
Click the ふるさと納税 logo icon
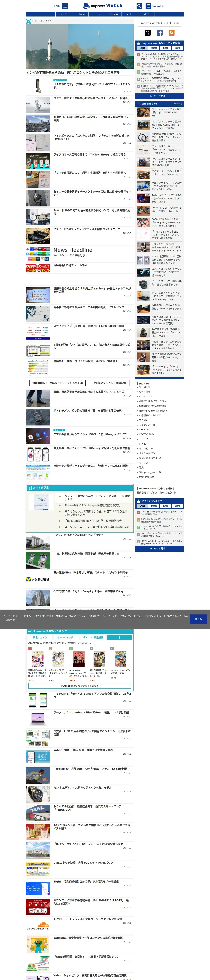[x=38, y=579]
